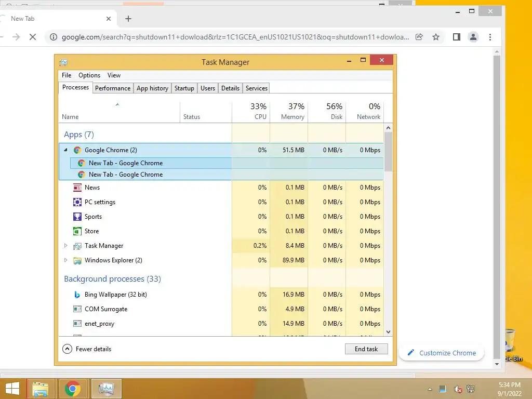
Task: Open File Explorer from taskbar
Action: coord(41,389)
